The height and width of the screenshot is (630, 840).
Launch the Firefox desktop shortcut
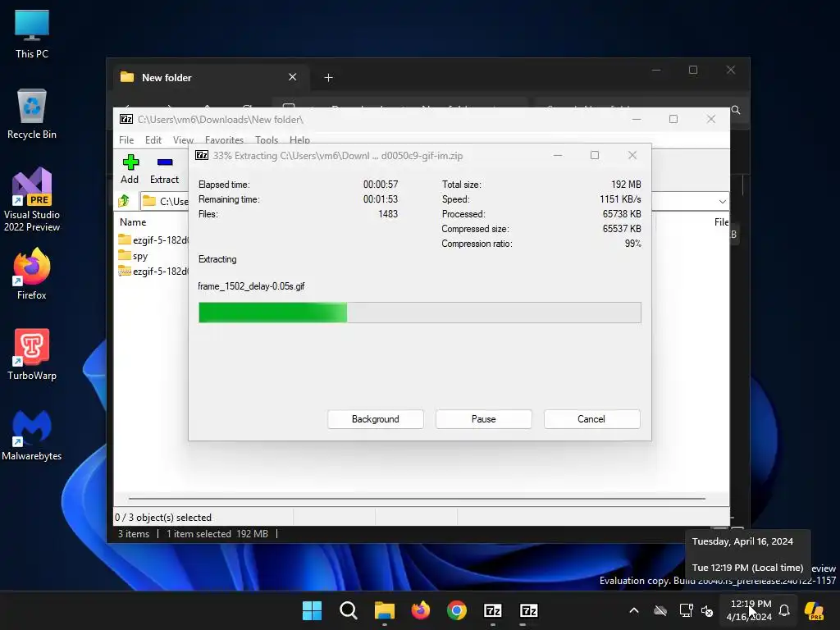click(x=32, y=274)
